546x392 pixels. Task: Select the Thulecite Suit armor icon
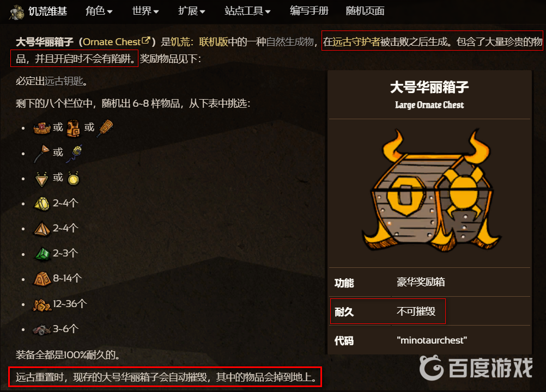click(74, 128)
